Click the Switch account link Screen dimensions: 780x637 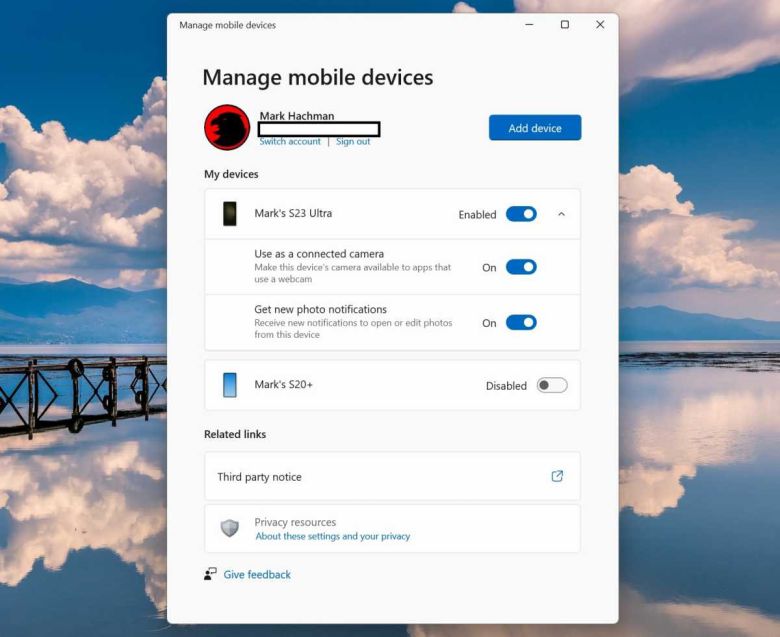(x=290, y=142)
